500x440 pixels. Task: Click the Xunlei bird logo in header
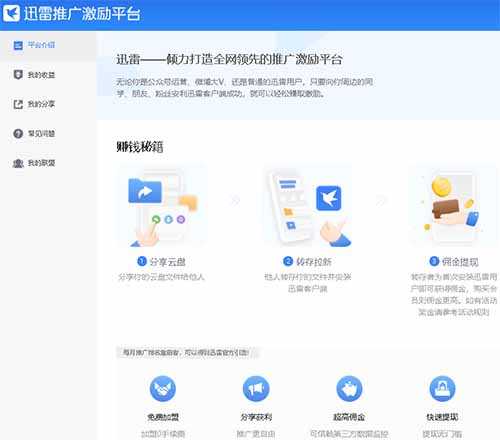click(12, 13)
